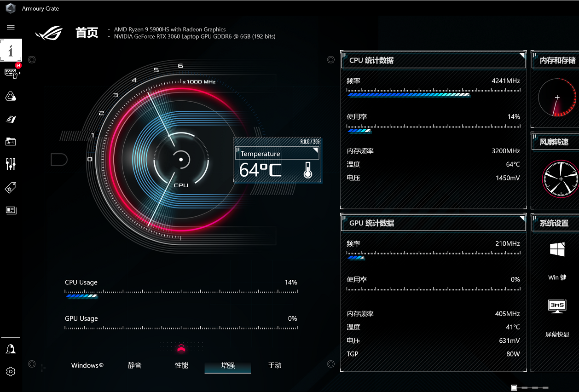Viewport: 579px width, 392px height.
Task: Expand GPU 统计数据 panel corner triangle
Action: pyautogui.click(x=521, y=218)
